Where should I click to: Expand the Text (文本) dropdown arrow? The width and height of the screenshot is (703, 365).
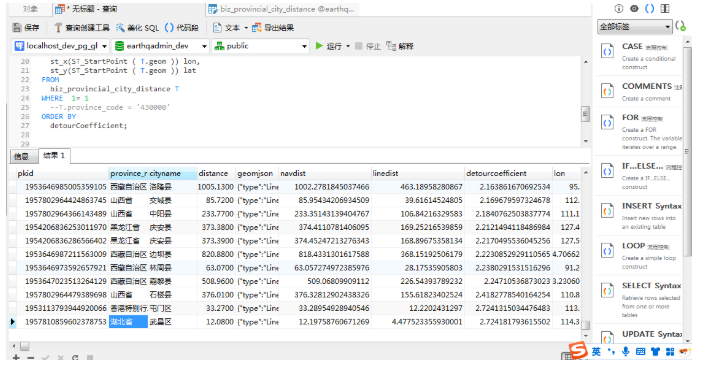(x=246, y=28)
